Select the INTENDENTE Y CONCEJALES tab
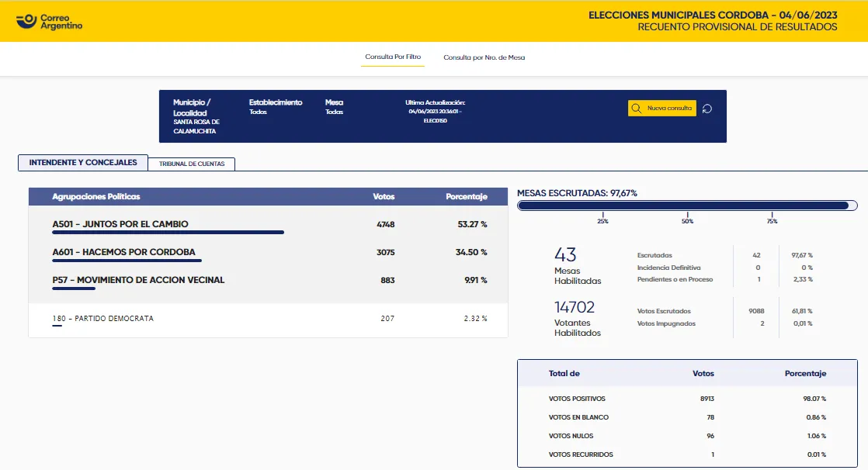 point(82,162)
